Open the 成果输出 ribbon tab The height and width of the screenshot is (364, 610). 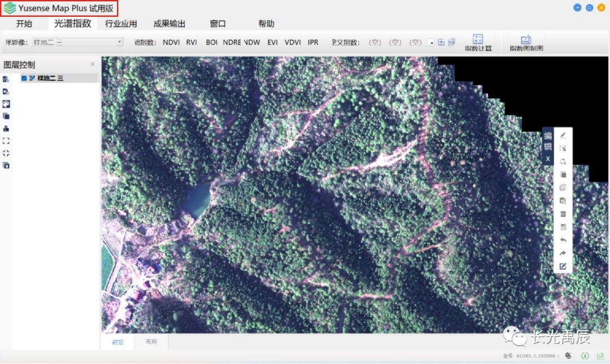[x=169, y=24]
